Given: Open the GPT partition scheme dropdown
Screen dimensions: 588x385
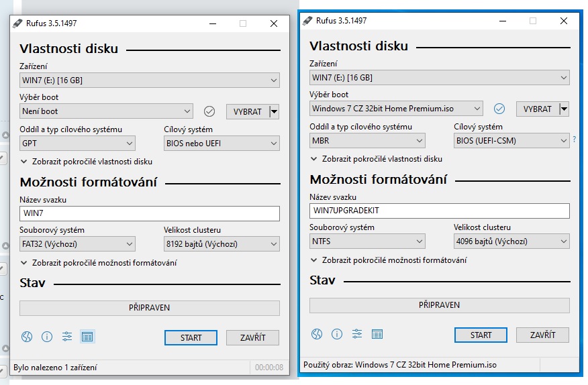Looking at the screenshot, I should (77, 143).
